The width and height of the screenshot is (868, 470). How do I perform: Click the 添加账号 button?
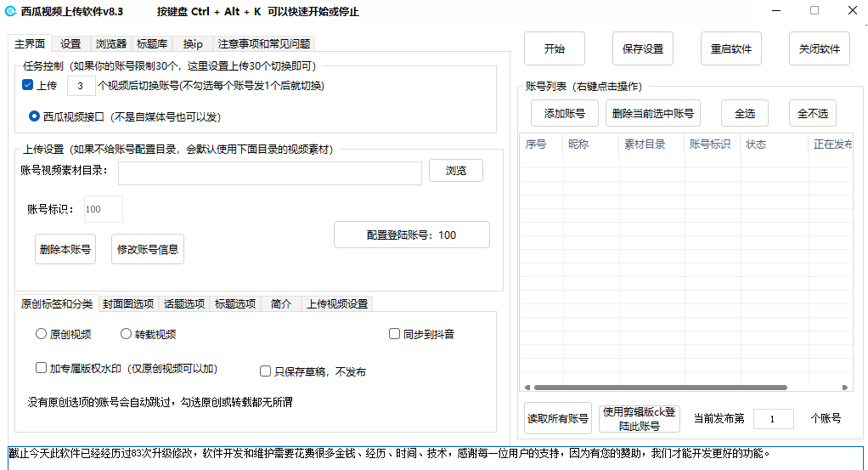pos(565,113)
